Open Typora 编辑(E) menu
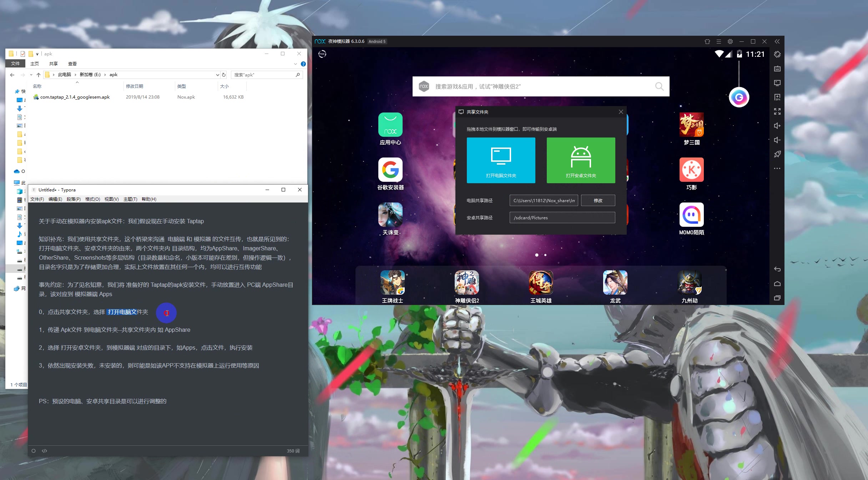The height and width of the screenshot is (480, 868). tap(55, 199)
